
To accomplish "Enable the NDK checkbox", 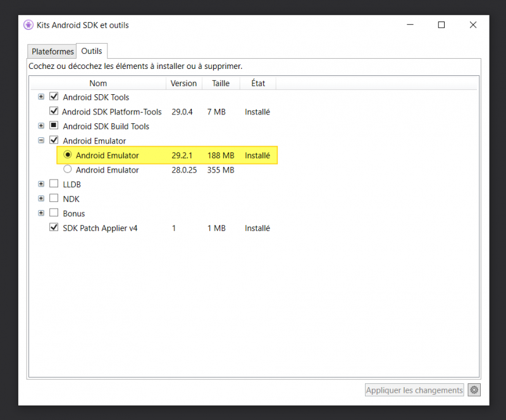I will coord(54,199).
